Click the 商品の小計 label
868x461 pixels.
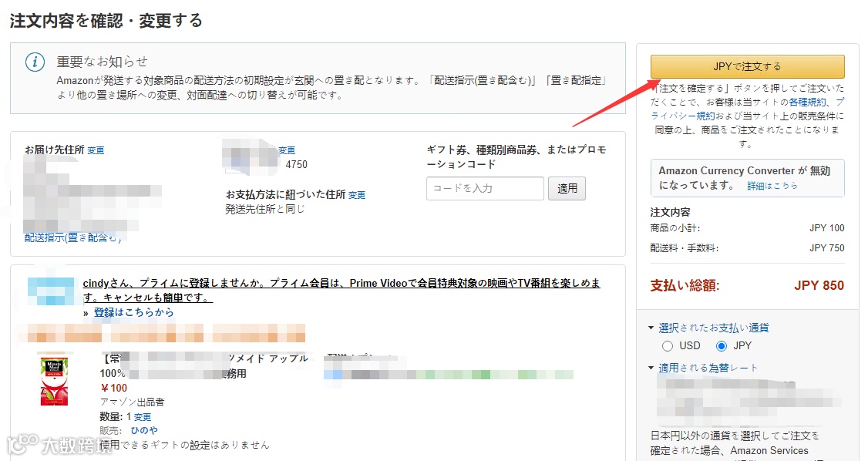pyautogui.click(x=675, y=228)
